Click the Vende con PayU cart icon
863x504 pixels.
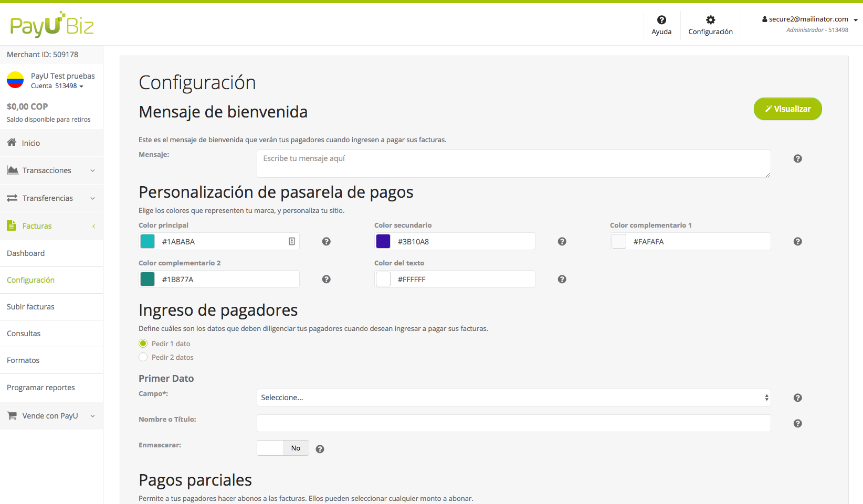(11, 415)
